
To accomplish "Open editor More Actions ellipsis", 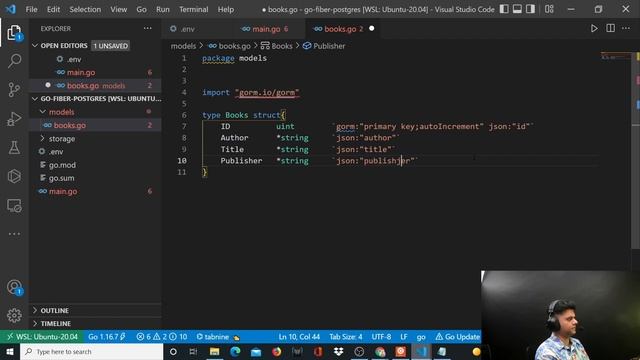I will (626, 29).
